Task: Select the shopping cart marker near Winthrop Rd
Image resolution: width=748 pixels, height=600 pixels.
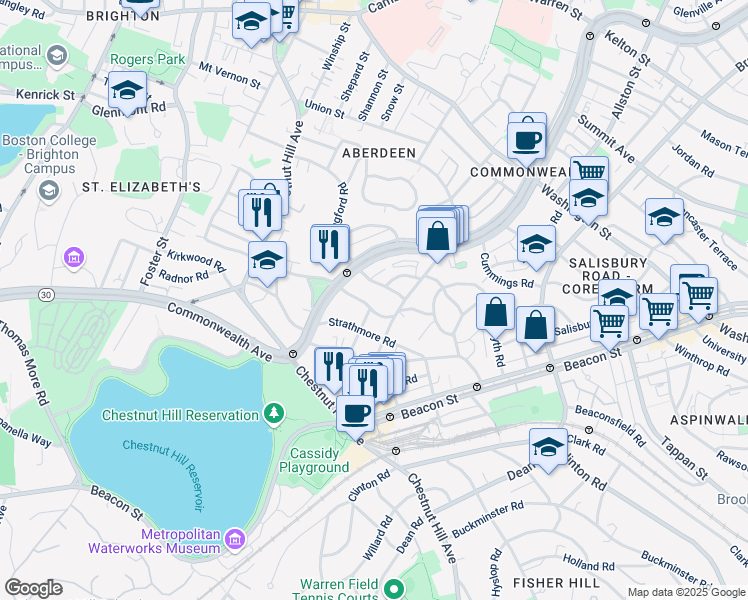Action: pos(658,314)
